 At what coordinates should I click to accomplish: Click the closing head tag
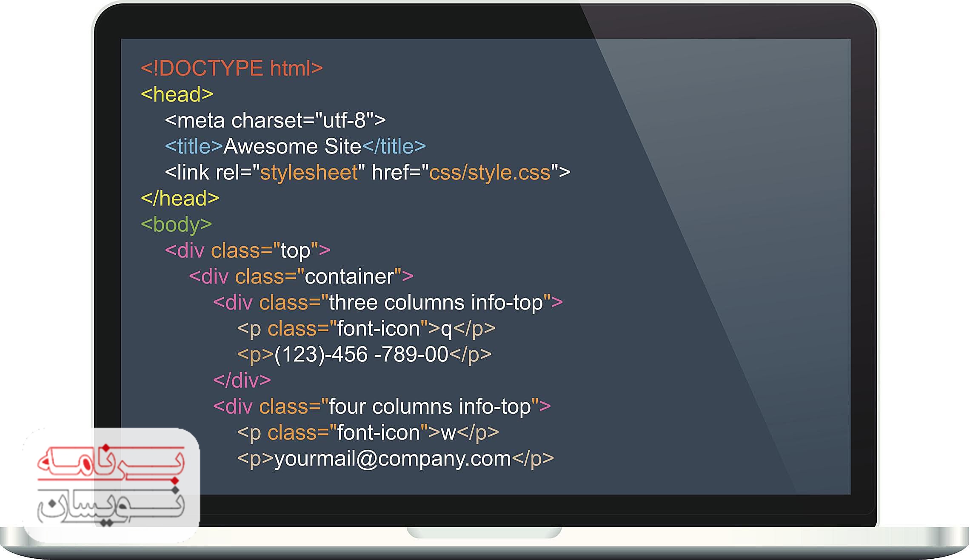pyautogui.click(x=179, y=198)
